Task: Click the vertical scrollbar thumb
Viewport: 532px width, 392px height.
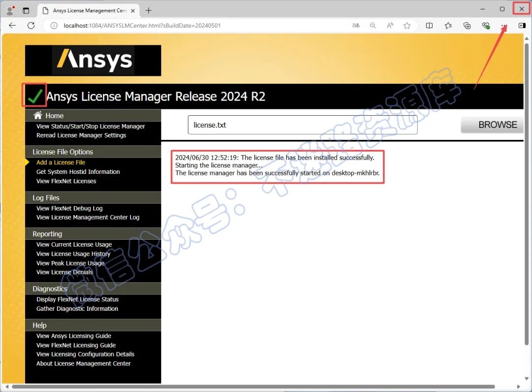Action: pyautogui.click(x=527, y=195)
